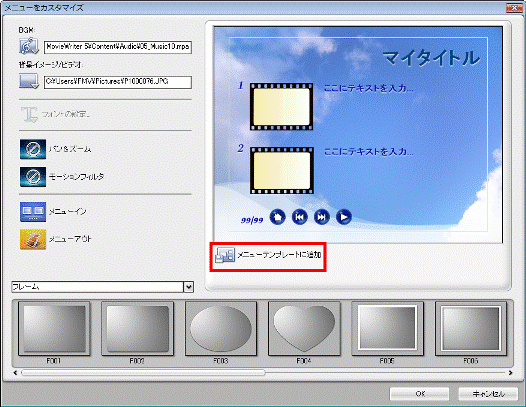Click first film thumbnail in preview
Screen dimensions: 526x407
tap(281, 107)
